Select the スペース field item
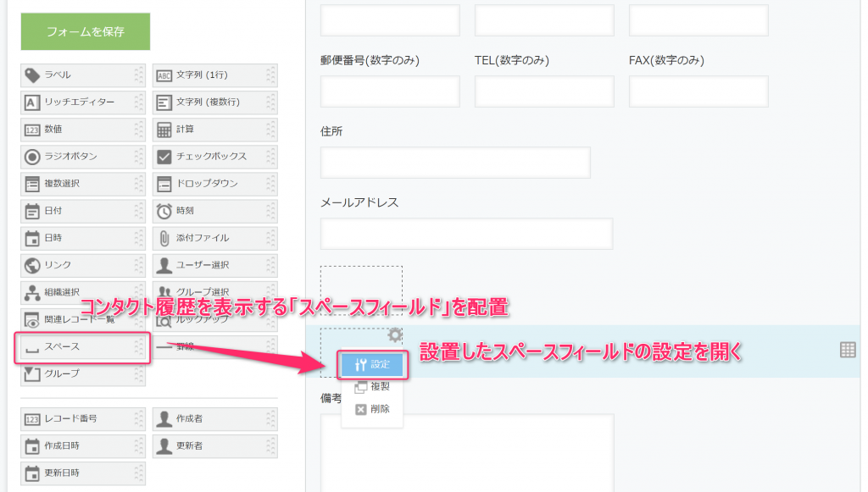This screenshot has width=868, height=492. [x=83, y=347]
